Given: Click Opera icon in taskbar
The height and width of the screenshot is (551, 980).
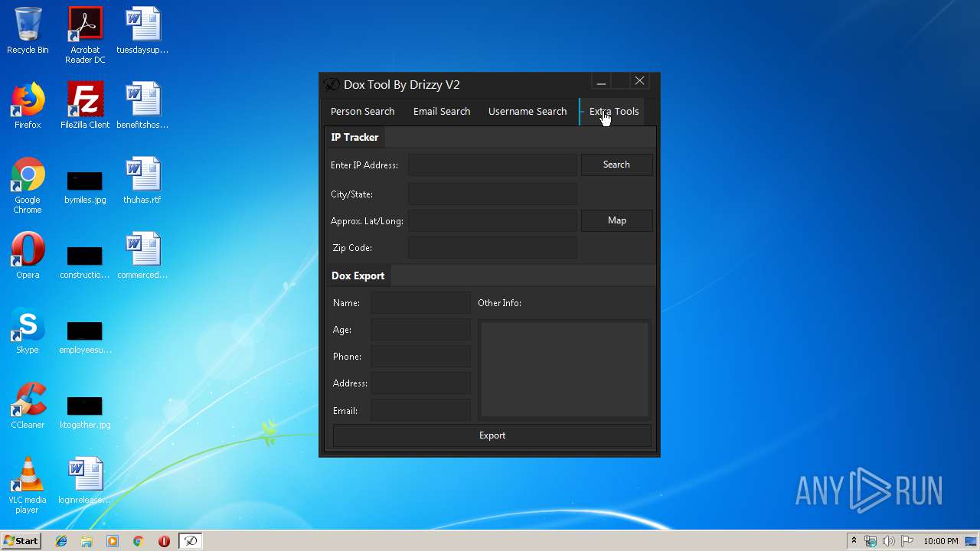Looking at the screenshot, I should pyautogui.click(x=164, y=541).
